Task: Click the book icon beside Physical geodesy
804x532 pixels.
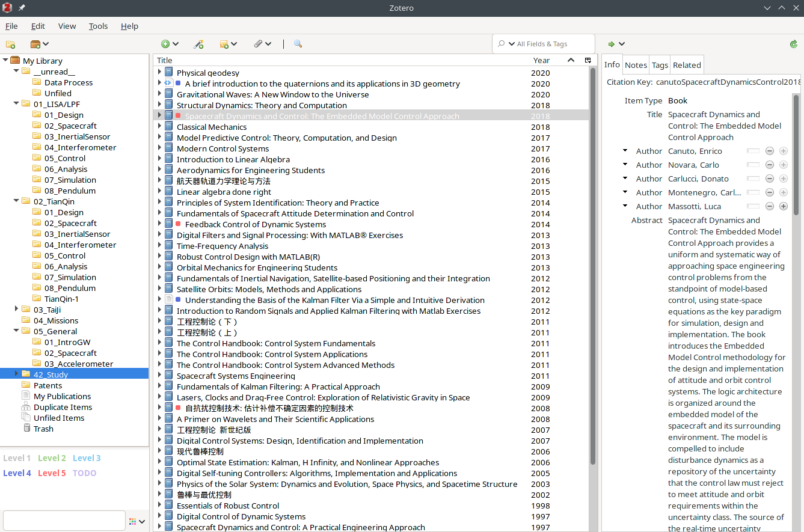Action: coord(168,73)
